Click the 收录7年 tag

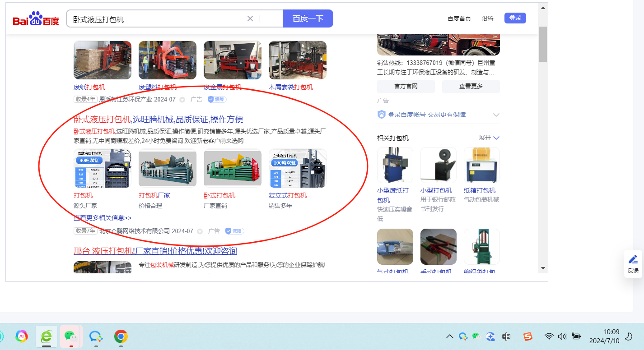[86, 231]
